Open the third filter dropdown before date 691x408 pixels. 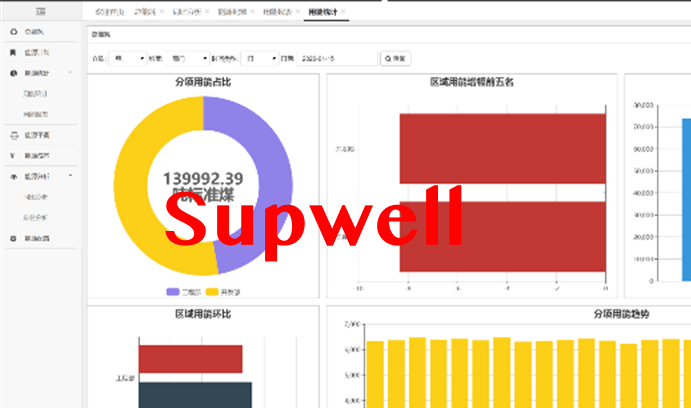pos(260,59)
